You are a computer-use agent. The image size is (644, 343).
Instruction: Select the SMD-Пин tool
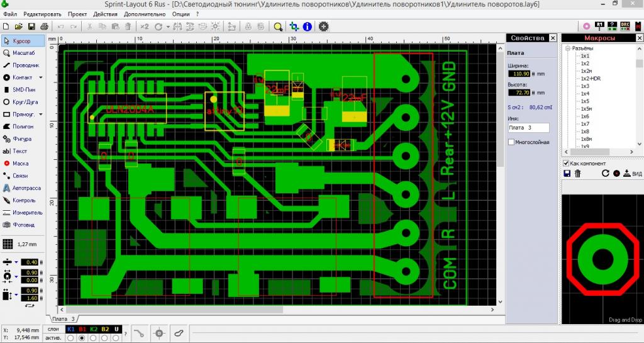23,89
